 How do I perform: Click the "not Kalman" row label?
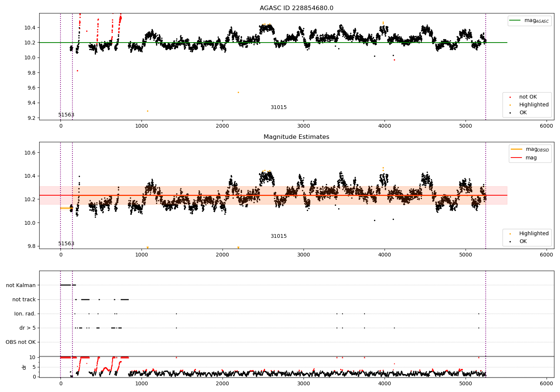21,286
